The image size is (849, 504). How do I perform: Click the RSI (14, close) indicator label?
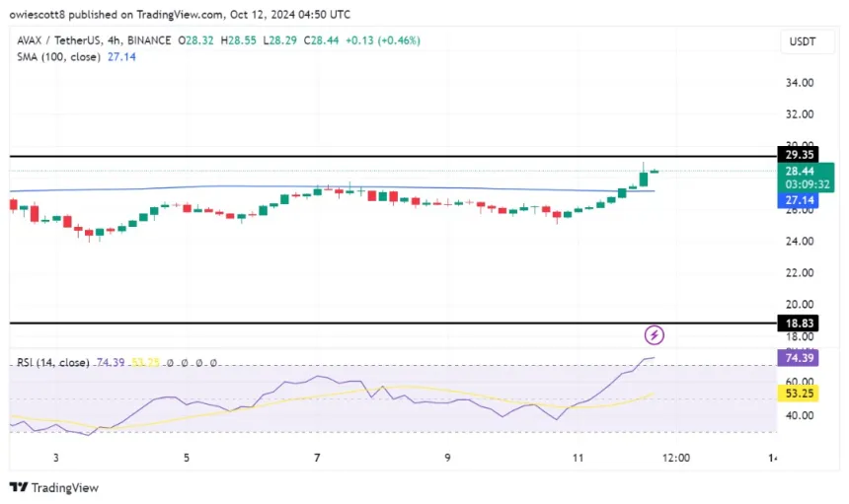pos(54,363)
